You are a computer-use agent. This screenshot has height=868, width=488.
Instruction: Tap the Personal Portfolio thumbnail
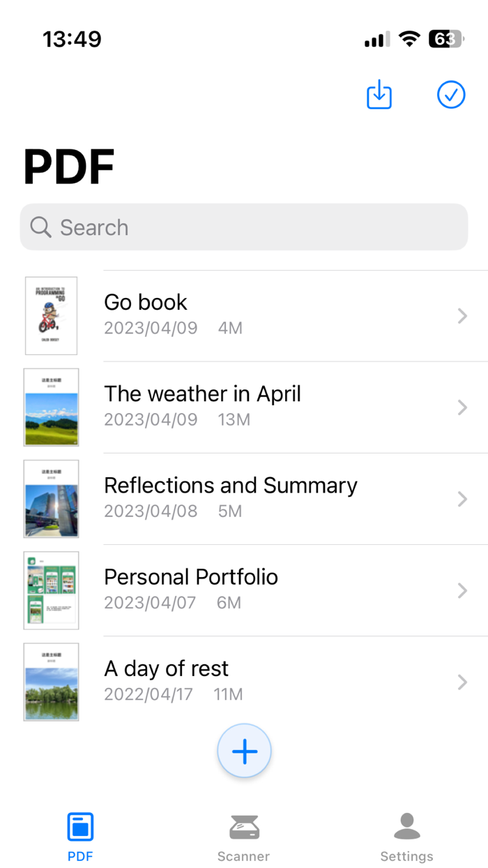tap(51, 590)
